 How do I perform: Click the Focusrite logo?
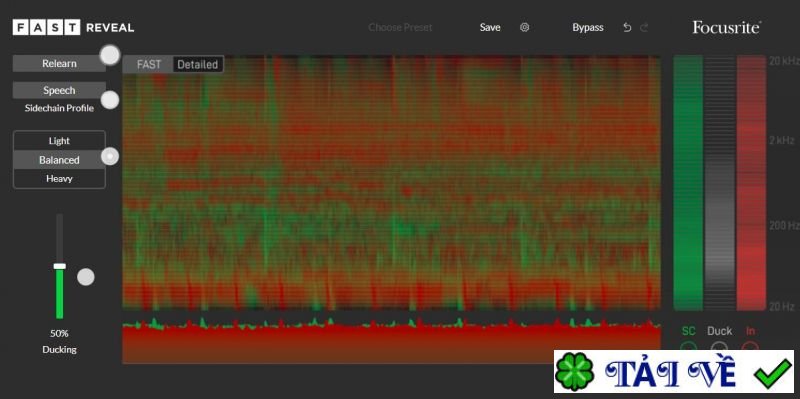(x=727, y=28)
